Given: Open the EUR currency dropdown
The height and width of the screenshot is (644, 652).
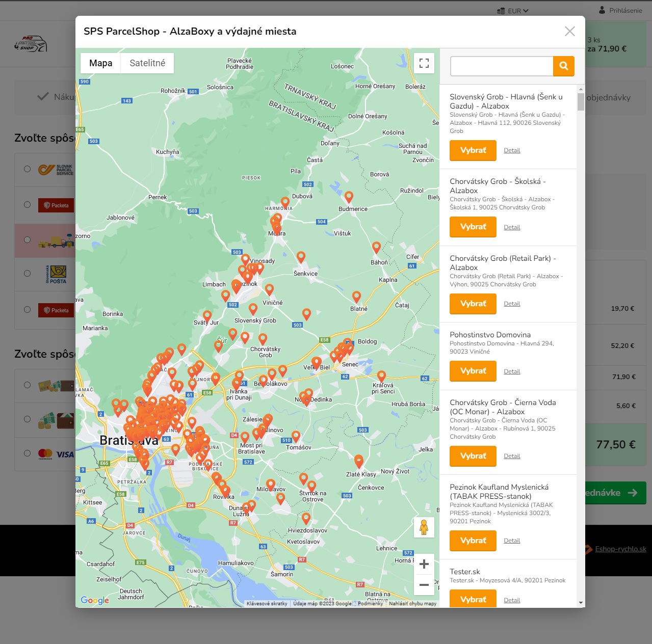Looking at the screenshot, I should pyautogui.click(x=513, y=11).
